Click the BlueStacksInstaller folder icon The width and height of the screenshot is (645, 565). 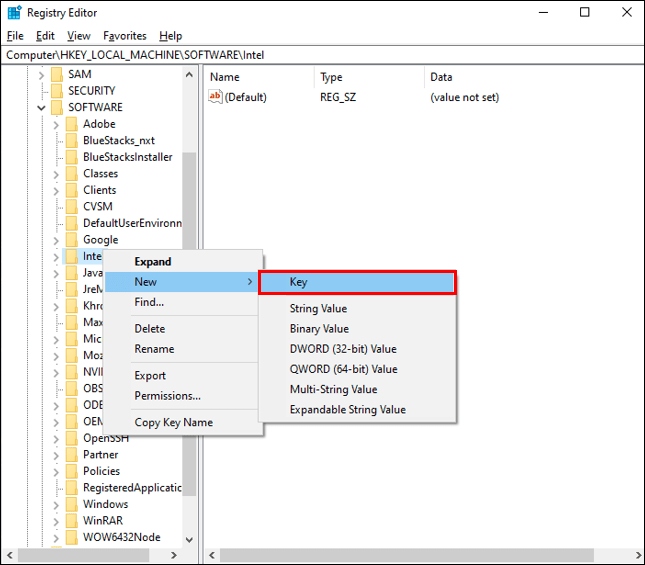click(x=72, y=157)
